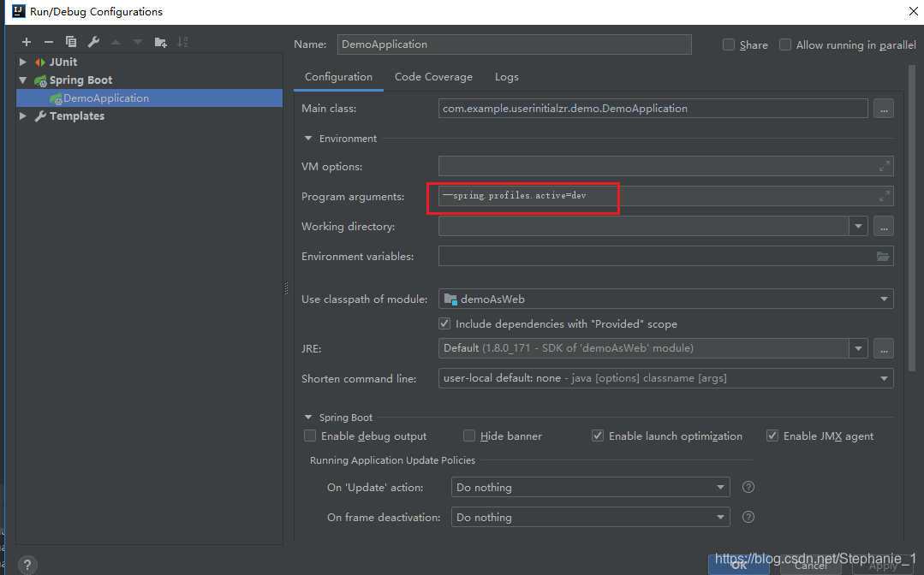Toggle Include dependencies with Provided scope
The image size is (924, 575).
(x=444, y=323)
